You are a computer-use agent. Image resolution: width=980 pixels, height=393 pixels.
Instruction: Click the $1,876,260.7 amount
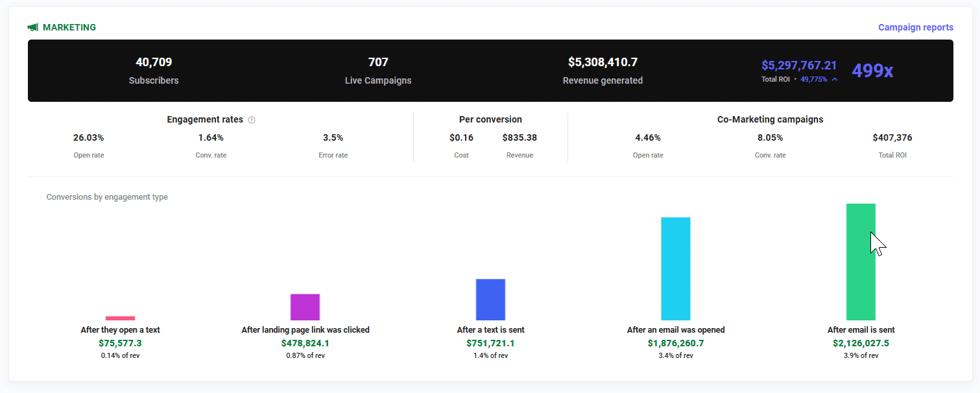point(676,343)
